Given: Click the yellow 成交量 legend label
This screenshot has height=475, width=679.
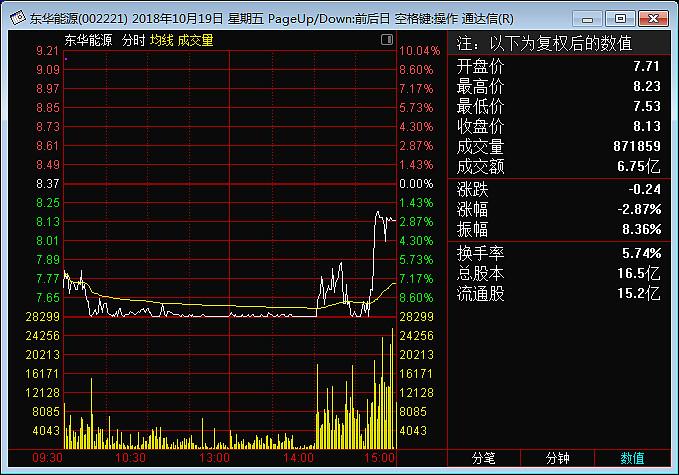Looking at the screenshot, I should 195,40.
